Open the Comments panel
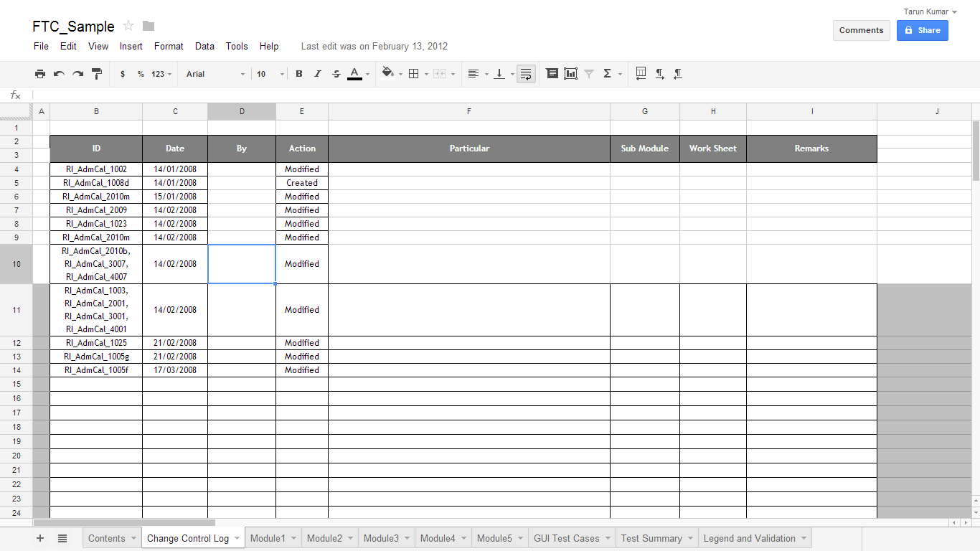The width and height of the screenshot is (980, 551). click(861, 30)
